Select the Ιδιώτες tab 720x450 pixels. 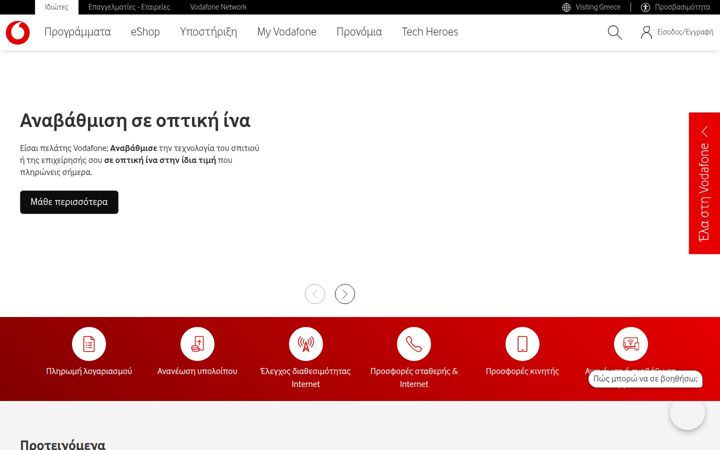56,7
